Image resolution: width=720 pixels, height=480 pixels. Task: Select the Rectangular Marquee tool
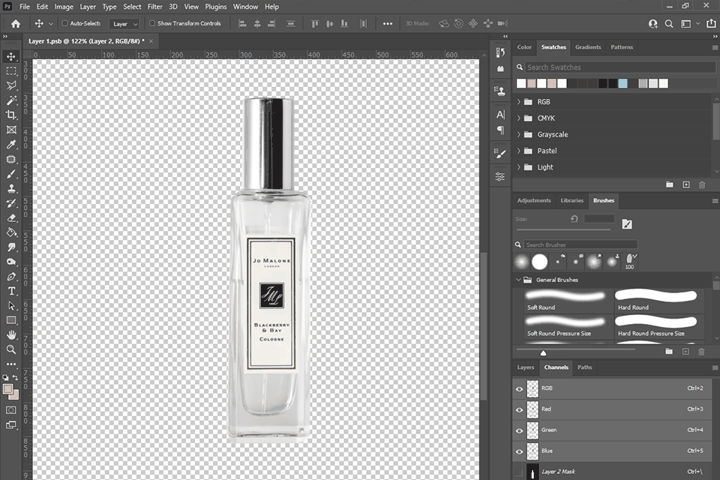pyautogui.click(x=11, y=71)
